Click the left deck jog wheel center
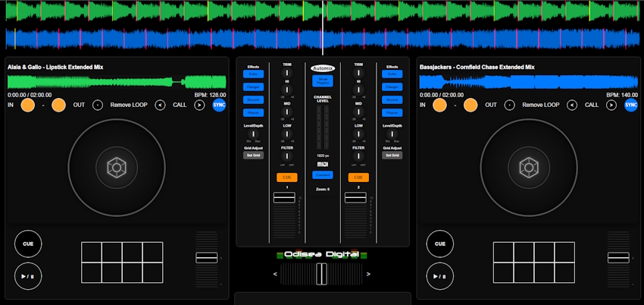The height and width of the screenshot is (305, 644). coord(116,167)
